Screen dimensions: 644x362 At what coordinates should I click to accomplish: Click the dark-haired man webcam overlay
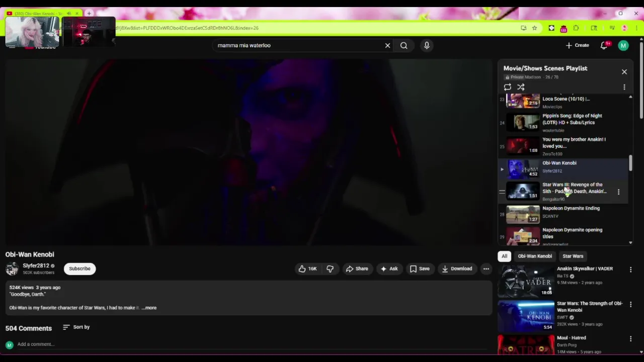coord(88,32)
